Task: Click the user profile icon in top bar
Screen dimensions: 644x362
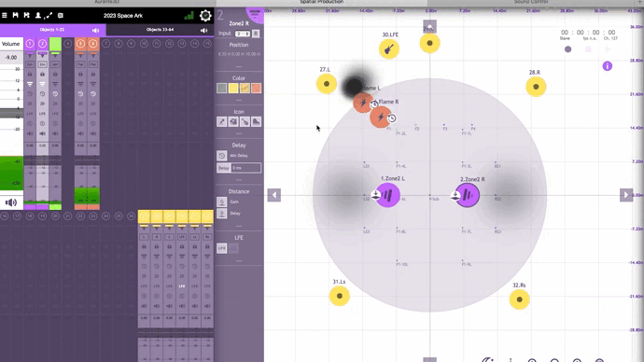Action: pyautogui.click(x=38, y=16)
